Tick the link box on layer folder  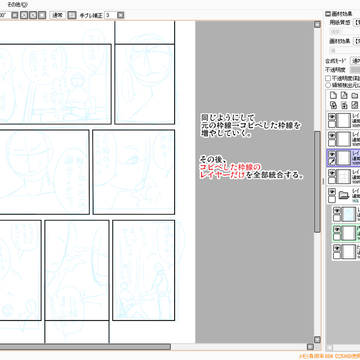coord(332,199)
